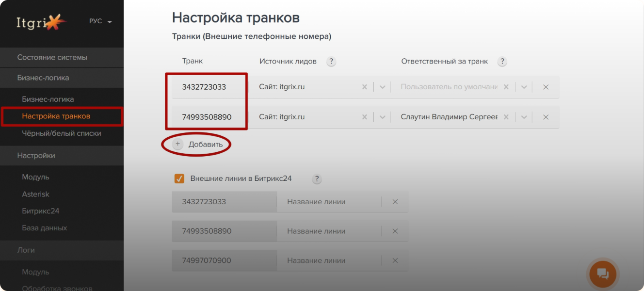Open the chat support bubble icon
The image size is (644, 291).
[602, 274]
